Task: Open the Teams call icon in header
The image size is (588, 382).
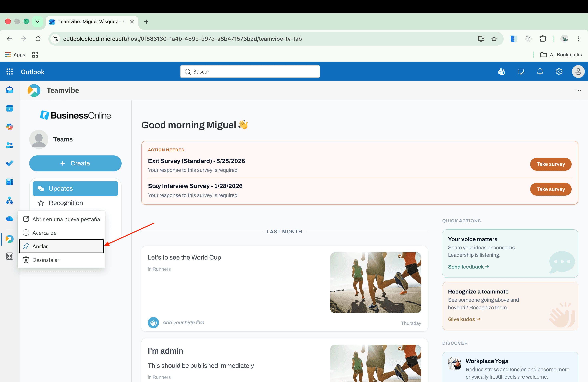Action: point(501,72)
